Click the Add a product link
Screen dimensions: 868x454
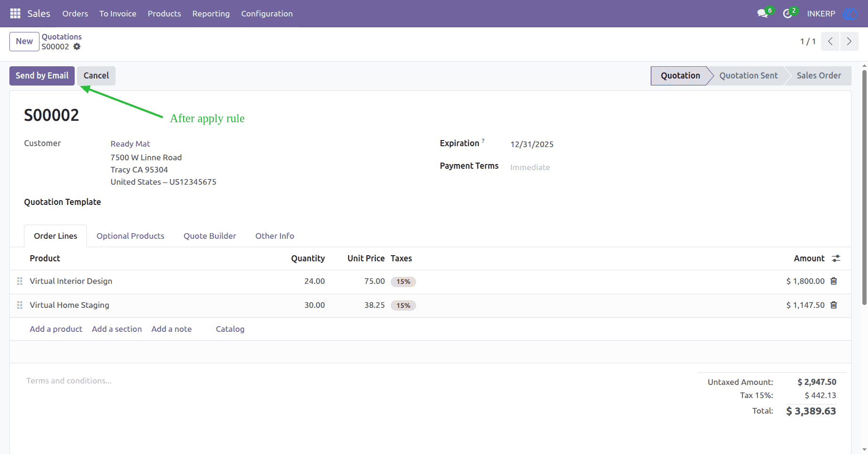coord(56,329)
